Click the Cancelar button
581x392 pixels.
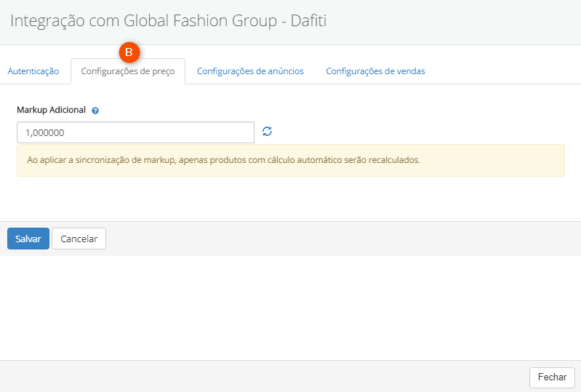79,239
